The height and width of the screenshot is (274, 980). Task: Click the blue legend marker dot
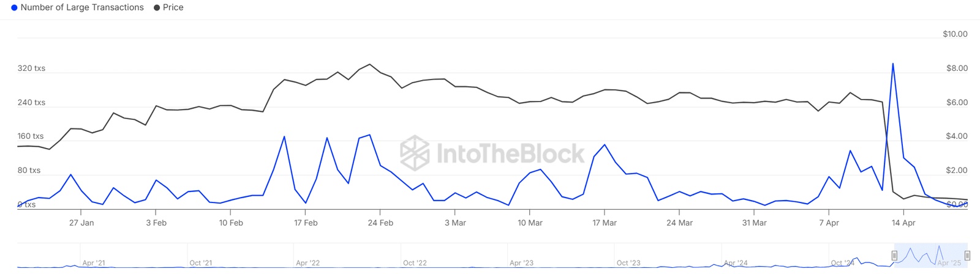14,8
